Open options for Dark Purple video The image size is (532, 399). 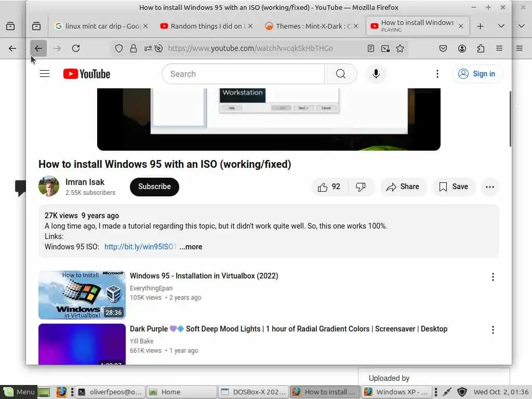click(493, 330)
